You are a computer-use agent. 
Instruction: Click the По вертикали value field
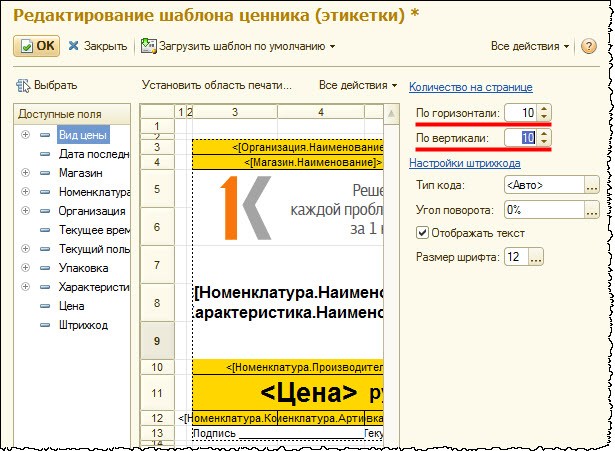[521, 138]
